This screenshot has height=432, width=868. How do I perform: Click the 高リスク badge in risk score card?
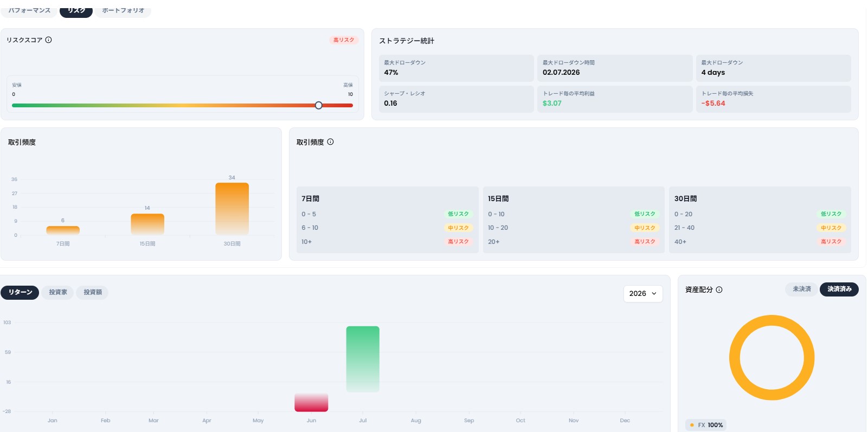(x=344, y=40)
